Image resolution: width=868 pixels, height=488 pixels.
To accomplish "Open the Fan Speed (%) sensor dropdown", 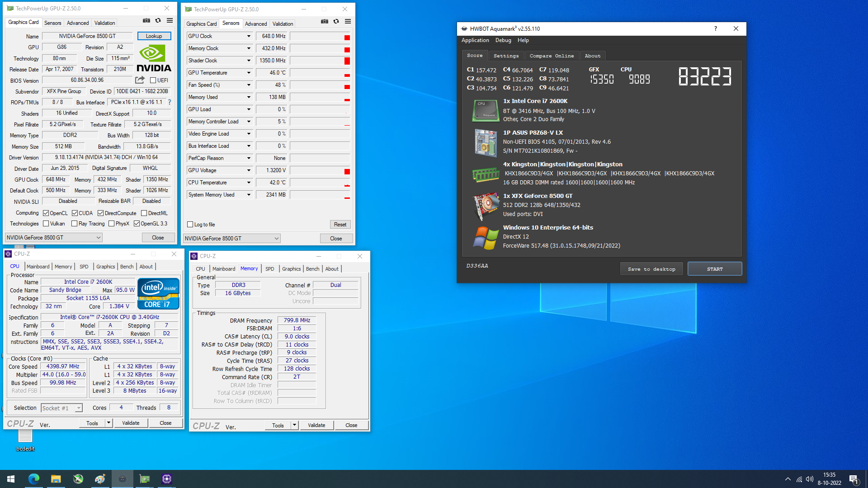I will [x=249, y=85].
